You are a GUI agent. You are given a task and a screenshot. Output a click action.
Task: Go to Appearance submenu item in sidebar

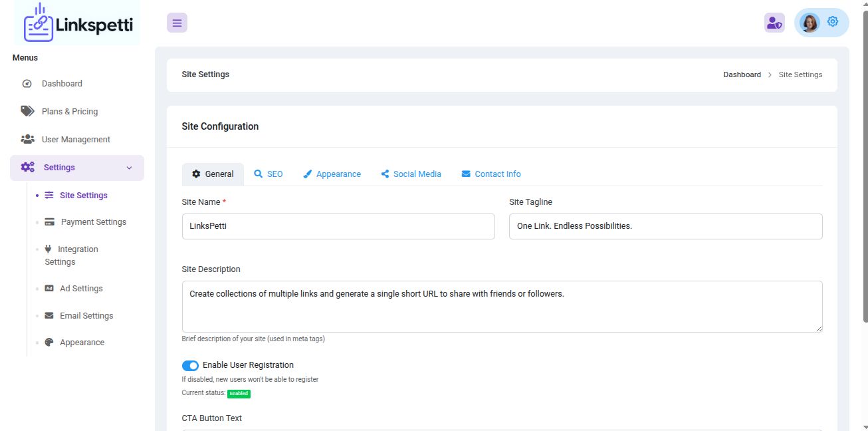pyautogui.click(x=82, y=343)
